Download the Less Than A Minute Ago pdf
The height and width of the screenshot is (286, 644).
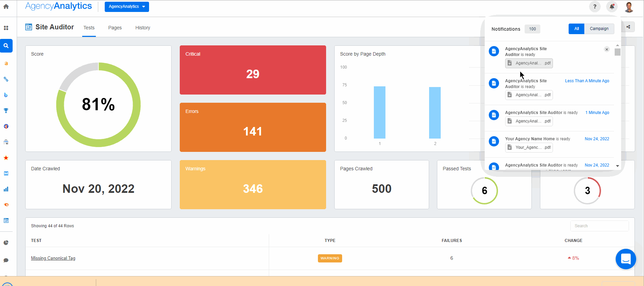tap(529, 95)
